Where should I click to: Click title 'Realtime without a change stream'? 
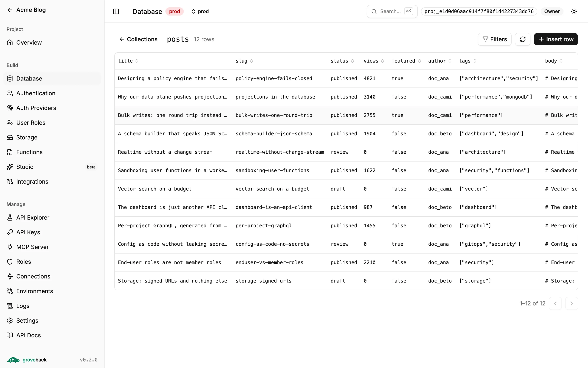[165, 152]
